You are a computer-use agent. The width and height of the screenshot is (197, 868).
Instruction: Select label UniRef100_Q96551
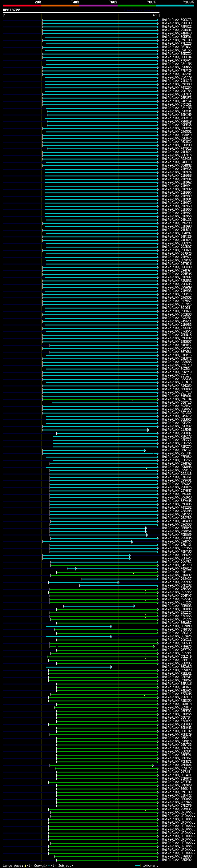(177, 131)
